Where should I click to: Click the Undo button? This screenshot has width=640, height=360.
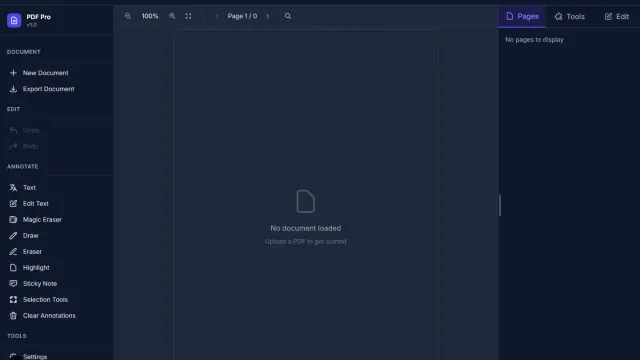(x=57, y=130)
